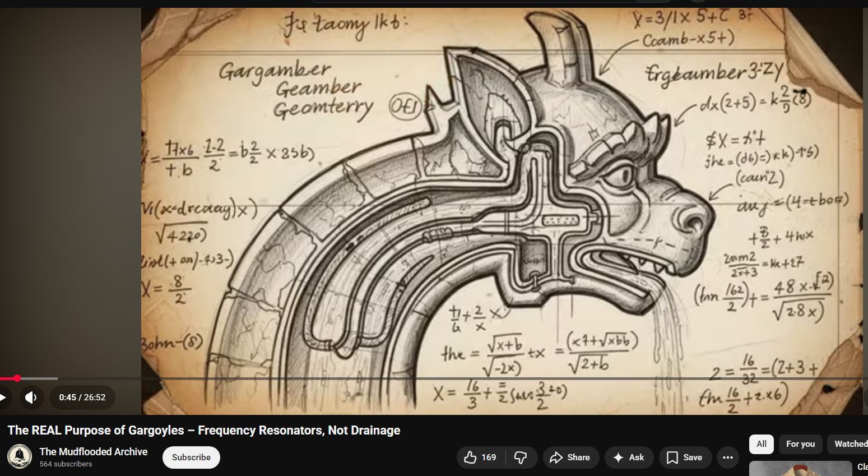Open the Share dialog for this video
Viewport: 868px width, 476px height.
(570, 457)
